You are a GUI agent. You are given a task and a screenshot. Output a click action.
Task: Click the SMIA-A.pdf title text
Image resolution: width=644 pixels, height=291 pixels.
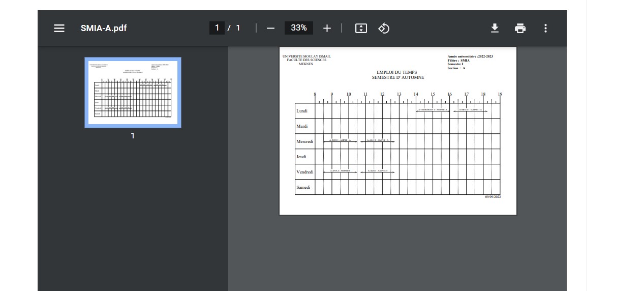(x=104, y=28)
